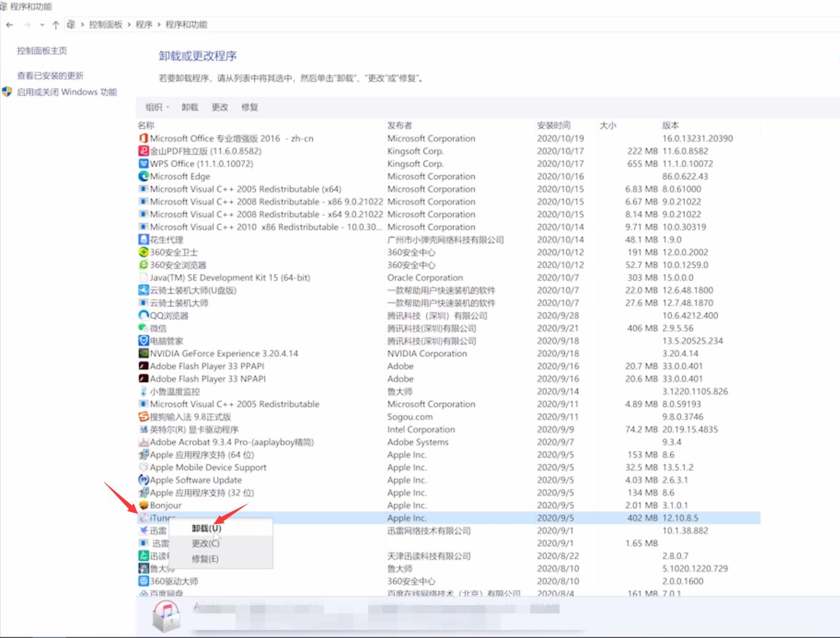Select Microsoft Visual C++ 2010 x86 Redistributable row
The image size is (840, 638).
tap(449, 227)
